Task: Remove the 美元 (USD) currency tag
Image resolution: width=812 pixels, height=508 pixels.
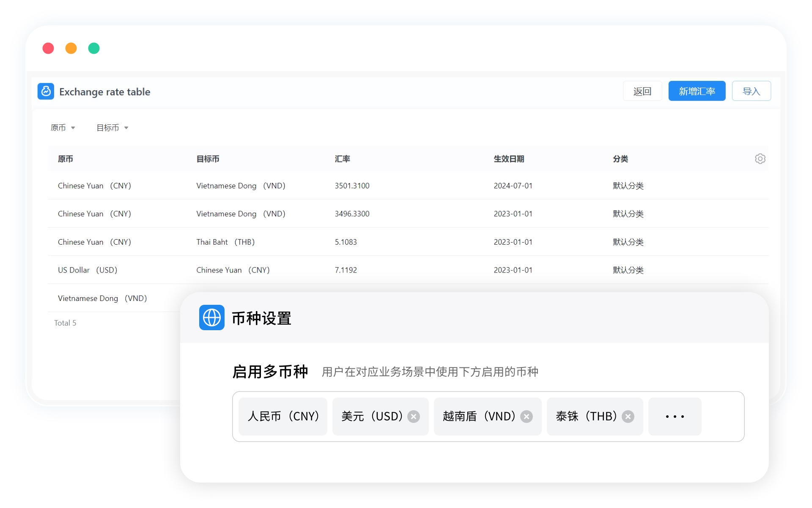Action: (414, 417)
